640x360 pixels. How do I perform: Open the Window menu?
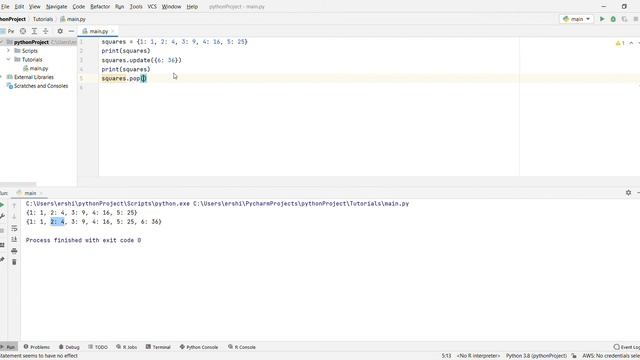(x=171, y=7)
